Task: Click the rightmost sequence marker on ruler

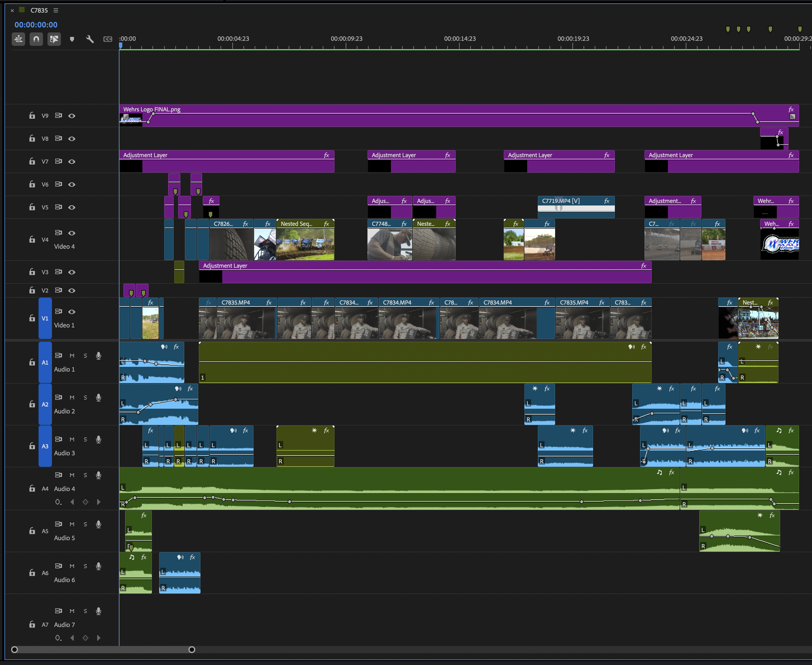Action: [x=800, y=30]
